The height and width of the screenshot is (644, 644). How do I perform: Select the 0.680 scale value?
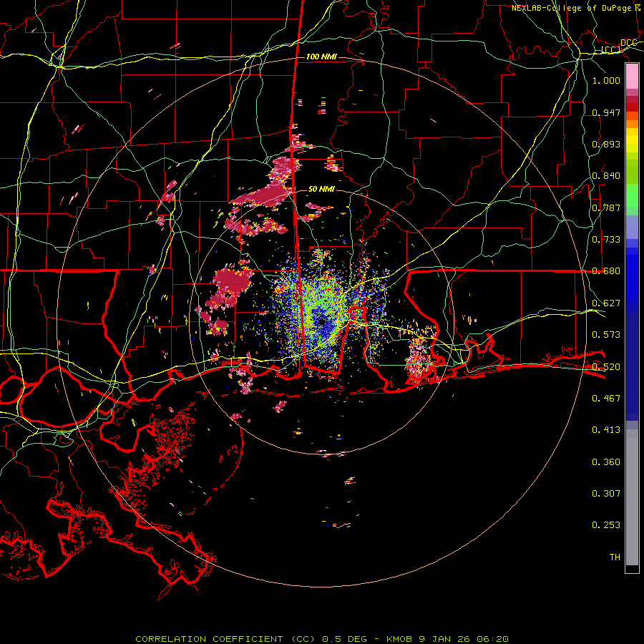pyautogui.click(x=606, y=271)
